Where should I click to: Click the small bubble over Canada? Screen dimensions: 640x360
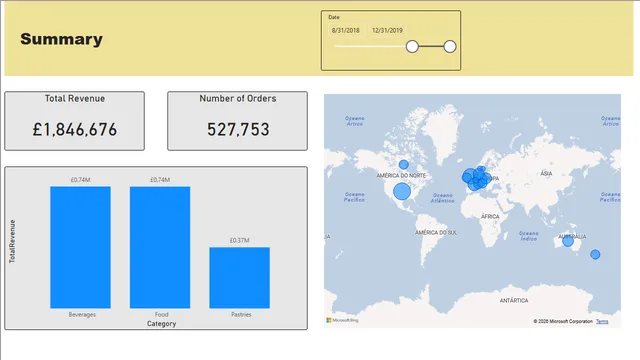click(404, 164)
